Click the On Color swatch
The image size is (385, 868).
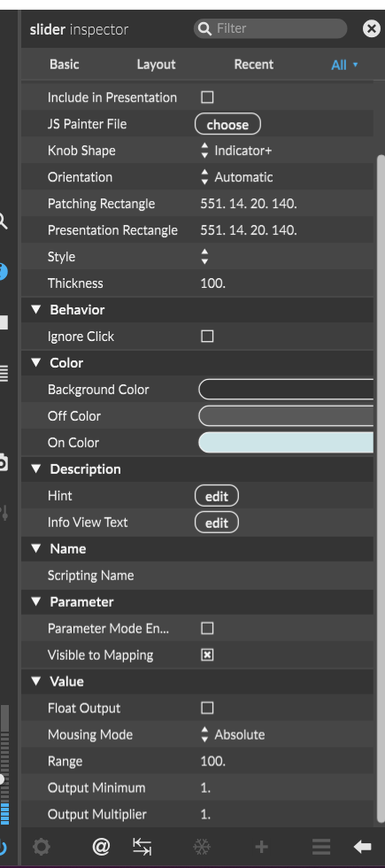pyautogui.click(x=286, y=443)
